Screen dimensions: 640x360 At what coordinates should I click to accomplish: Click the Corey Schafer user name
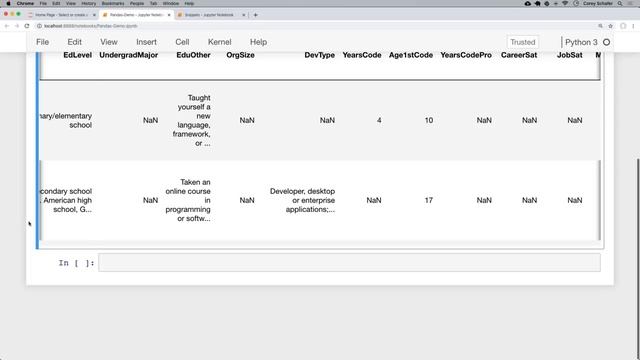598,3
